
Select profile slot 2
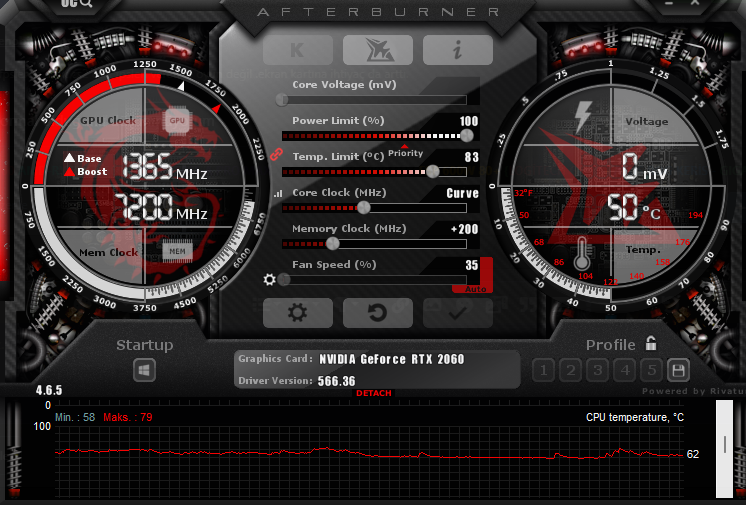point(571,370)
